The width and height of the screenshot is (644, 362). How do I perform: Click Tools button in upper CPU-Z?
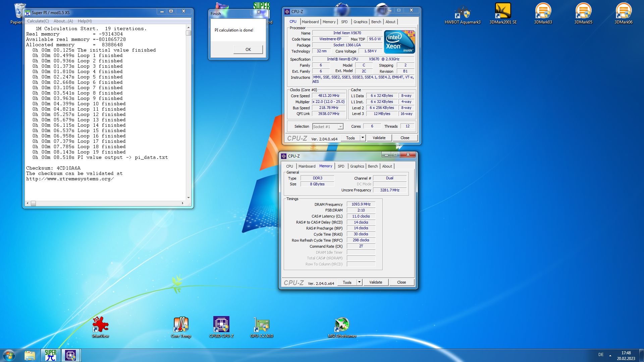point(351,138)
